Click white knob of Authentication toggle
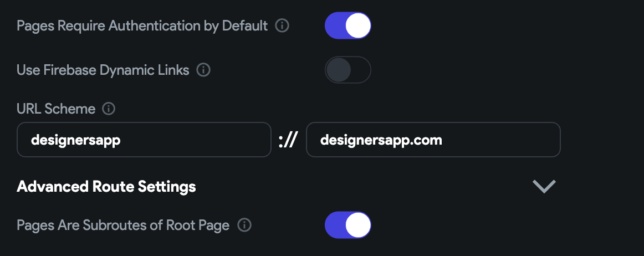The height and width of the screenshot is (256, 644). coord(357,25)
